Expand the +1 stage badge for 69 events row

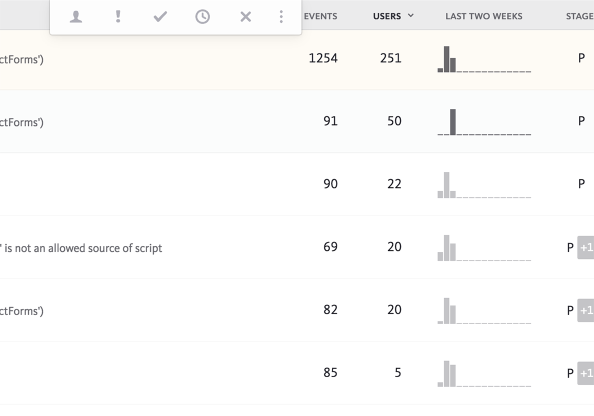(x=586, y=247)
